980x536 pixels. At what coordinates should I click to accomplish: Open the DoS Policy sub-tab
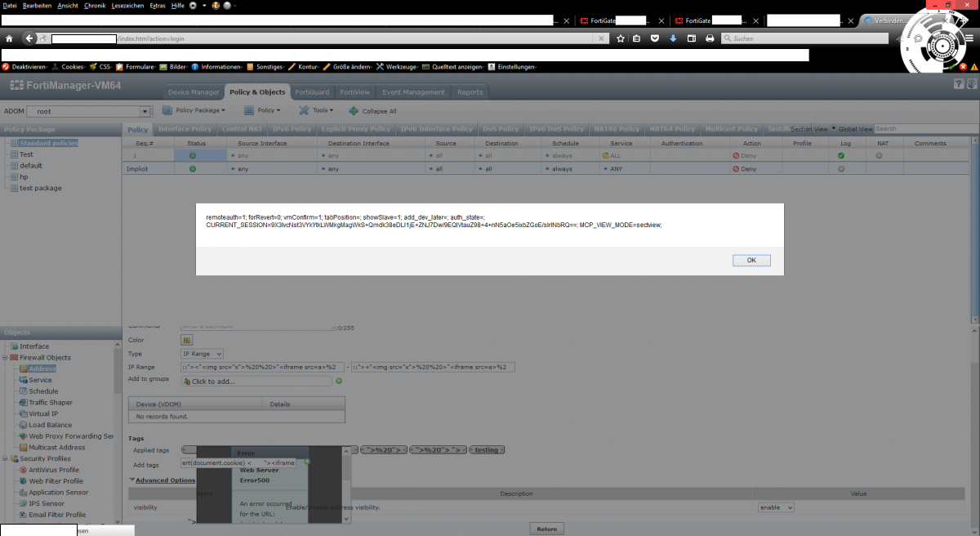coord(501,129)
